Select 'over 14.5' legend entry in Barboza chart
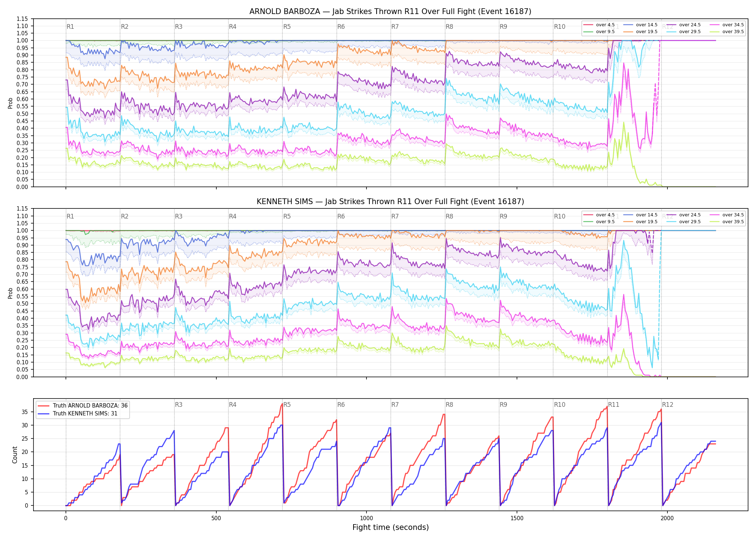 [640, 25]
